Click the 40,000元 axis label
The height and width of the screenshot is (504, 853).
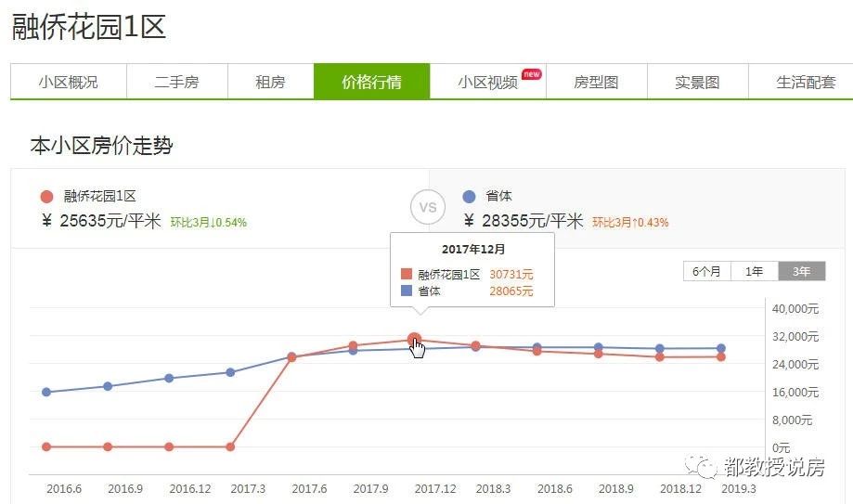coord(795,308)
